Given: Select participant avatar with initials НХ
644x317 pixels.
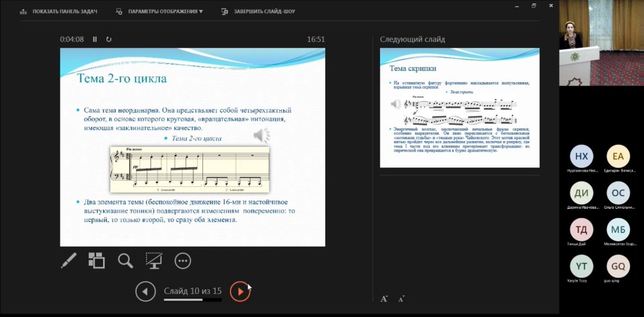Looking at the screenshot, I should point(581,156).
